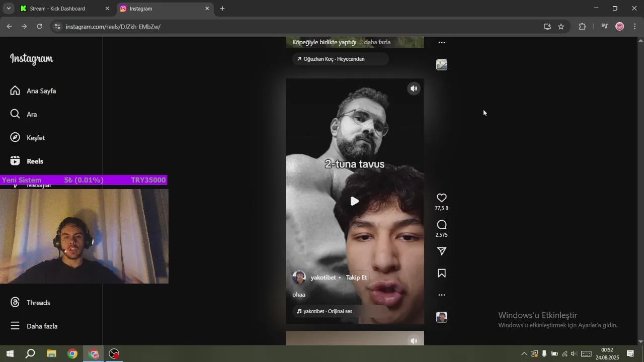This screenshot has width=644, height=362.
Task: Expand caption with daha fazla
Action: coord(377,42)
